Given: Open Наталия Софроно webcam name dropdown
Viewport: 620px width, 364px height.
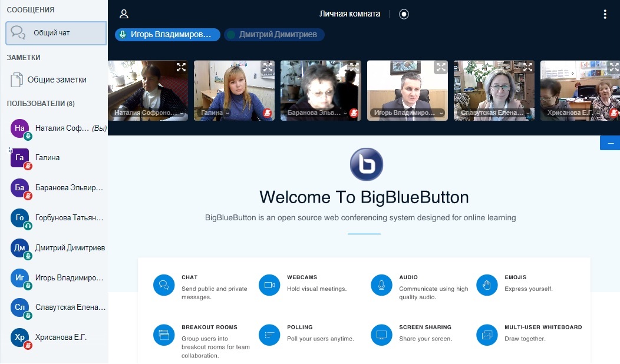Looking at the screenshot, I should pyautogui.click(x=149, y=112).
